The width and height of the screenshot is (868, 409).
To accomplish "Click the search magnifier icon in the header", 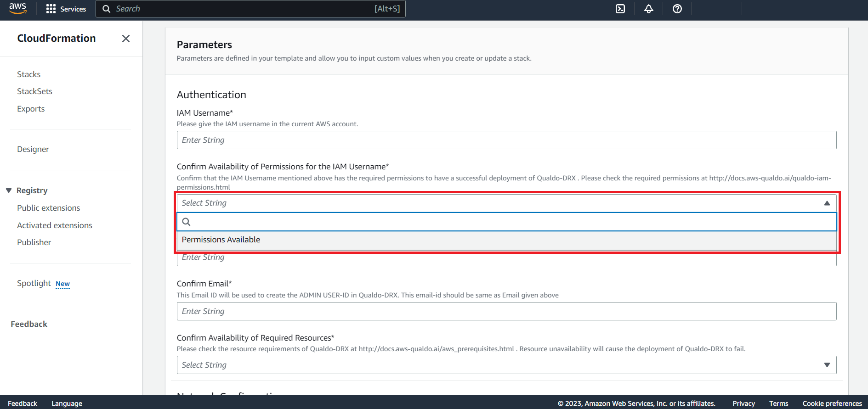I will coord(106,9).
